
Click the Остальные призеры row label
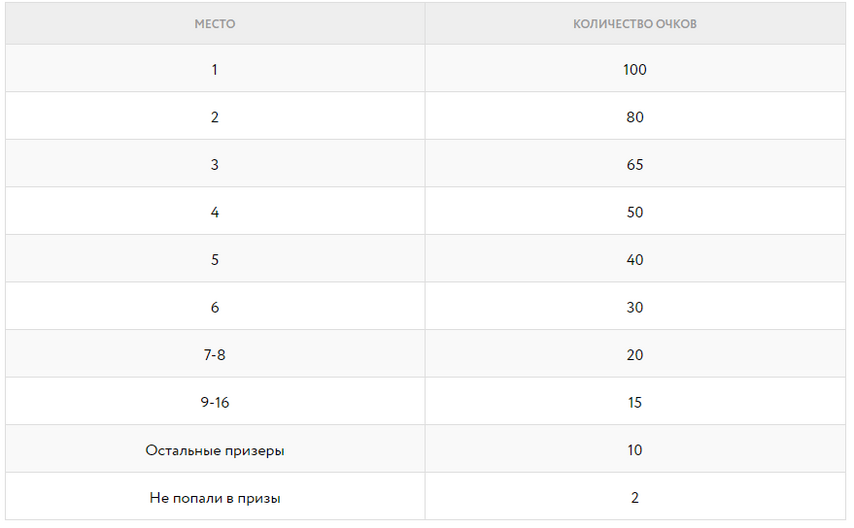coord(215,450)
